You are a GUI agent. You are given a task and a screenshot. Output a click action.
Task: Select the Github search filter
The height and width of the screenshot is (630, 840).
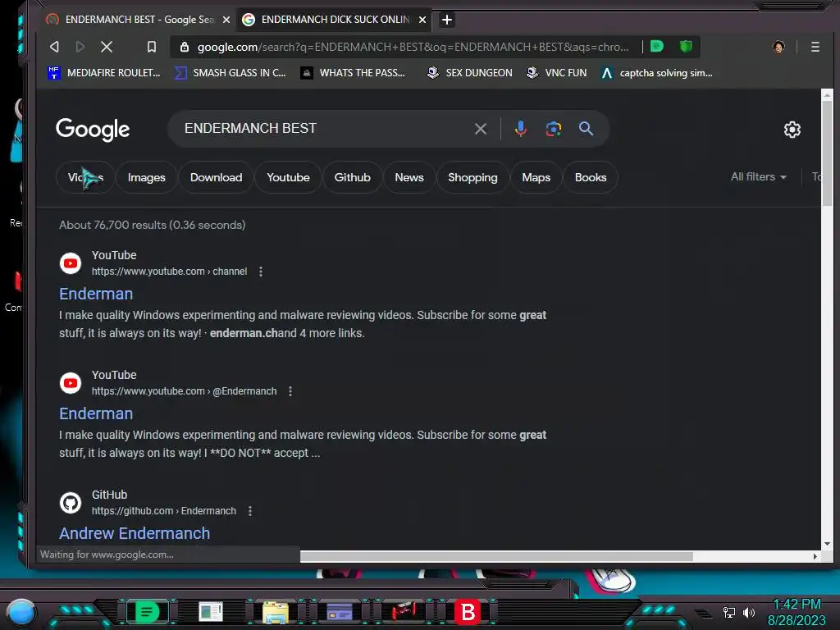click(353, 177)
